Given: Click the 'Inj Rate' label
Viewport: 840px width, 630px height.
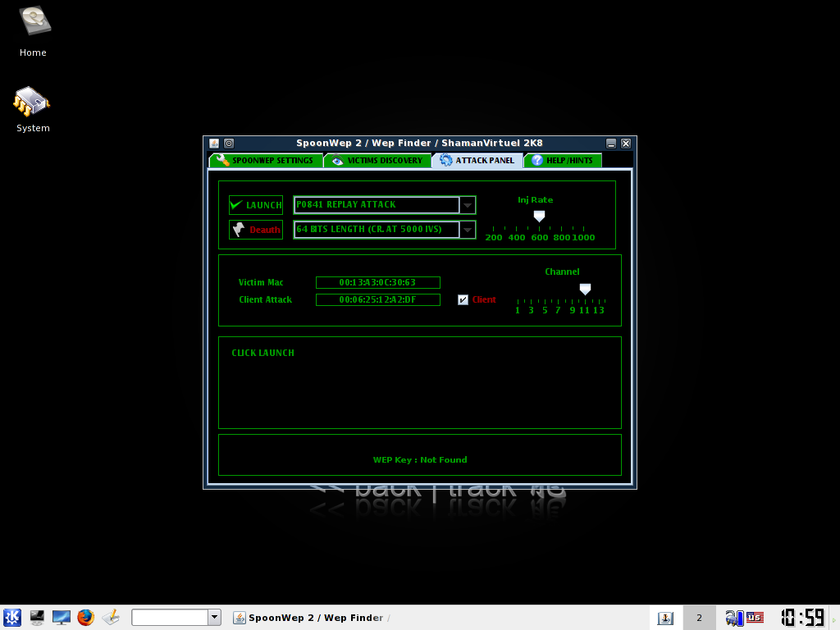Looking at the screenshot, I should (535, 200).
